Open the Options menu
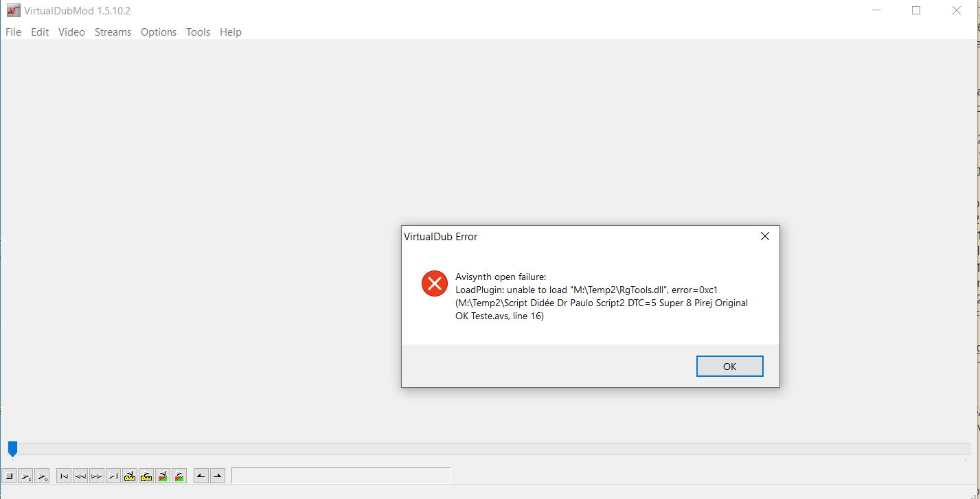980x499 pixels. click(x=159, y=32)
